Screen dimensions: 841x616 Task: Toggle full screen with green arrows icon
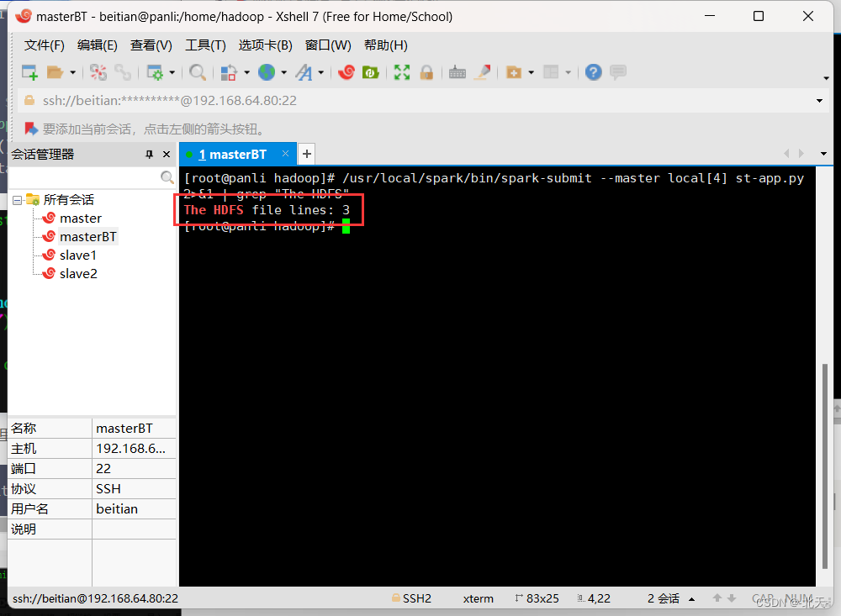(402, 71)
